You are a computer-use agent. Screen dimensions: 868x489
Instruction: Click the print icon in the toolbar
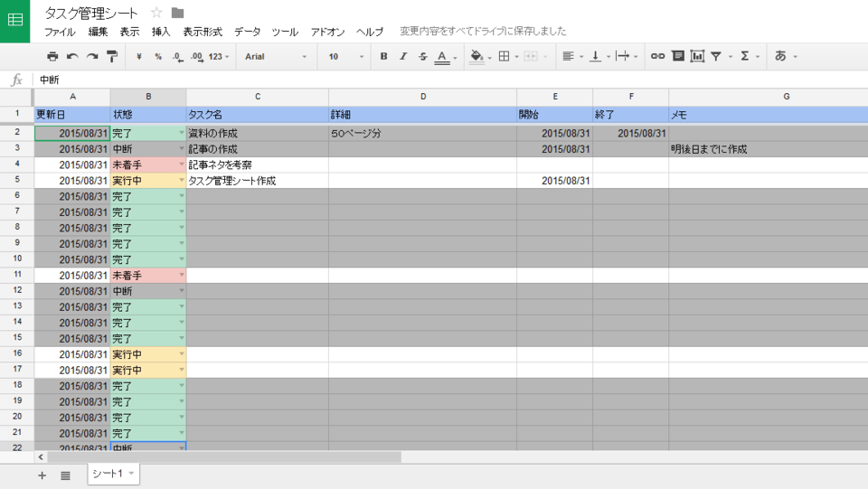coord(52,57)
